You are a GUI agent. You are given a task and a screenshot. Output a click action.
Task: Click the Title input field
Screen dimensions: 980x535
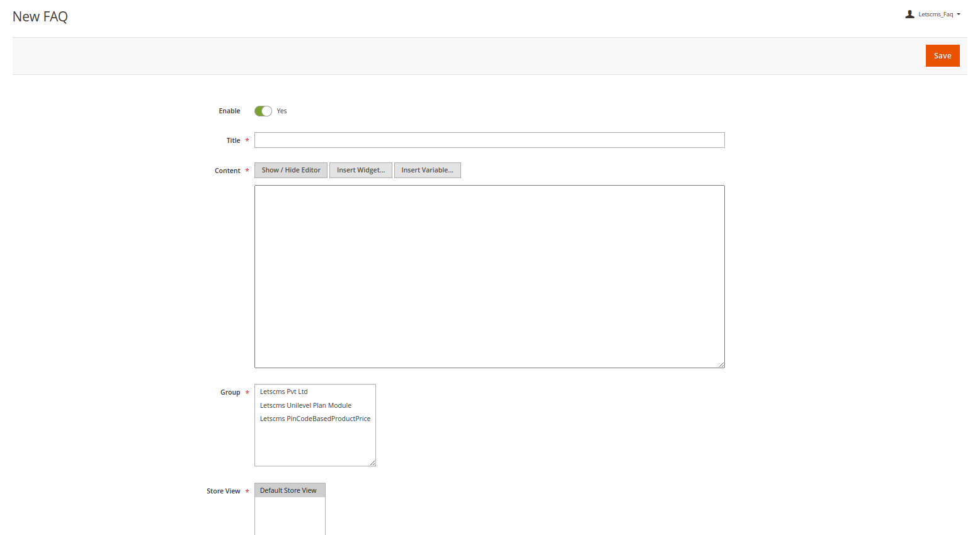point(489,140)
